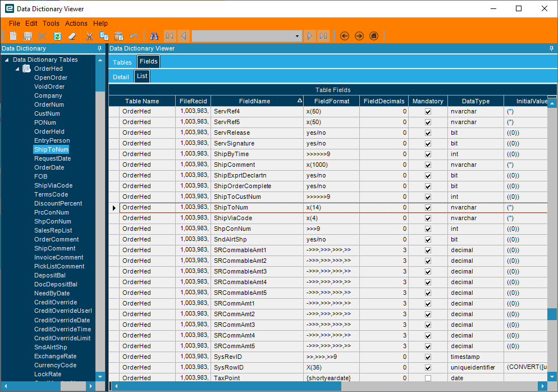Click the Save floppy disk icon
Viewport: 558px width, 392px height.
[x=28, y=36]
